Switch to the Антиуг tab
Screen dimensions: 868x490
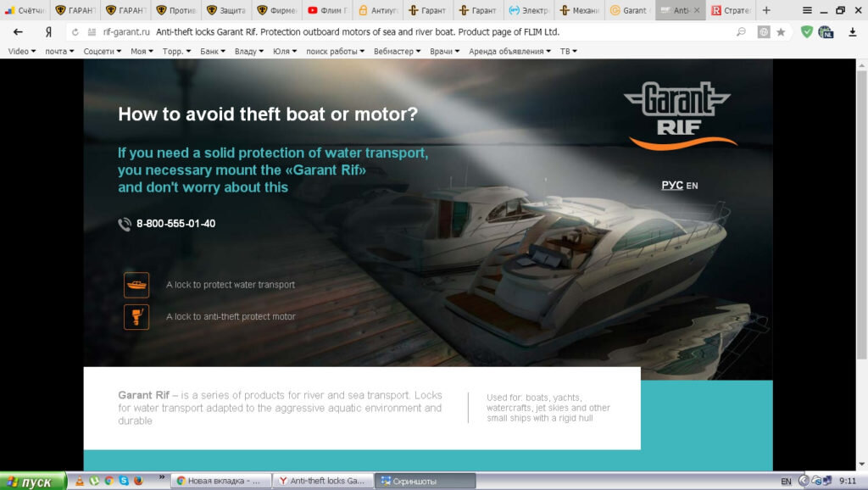[378, 10]
